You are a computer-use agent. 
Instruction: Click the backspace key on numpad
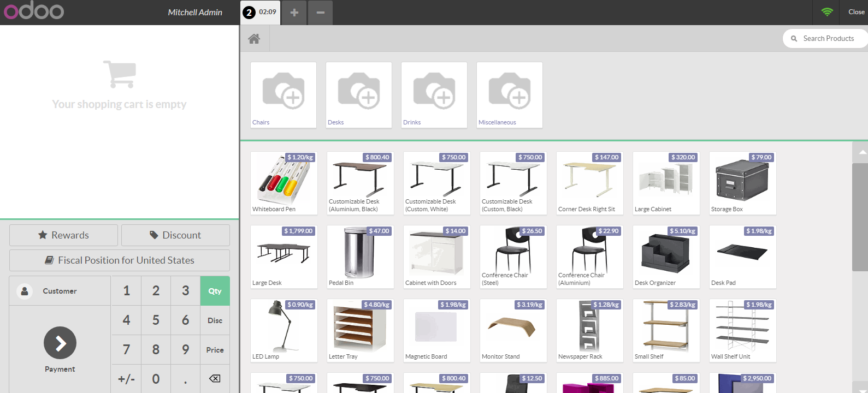[215, 379]
